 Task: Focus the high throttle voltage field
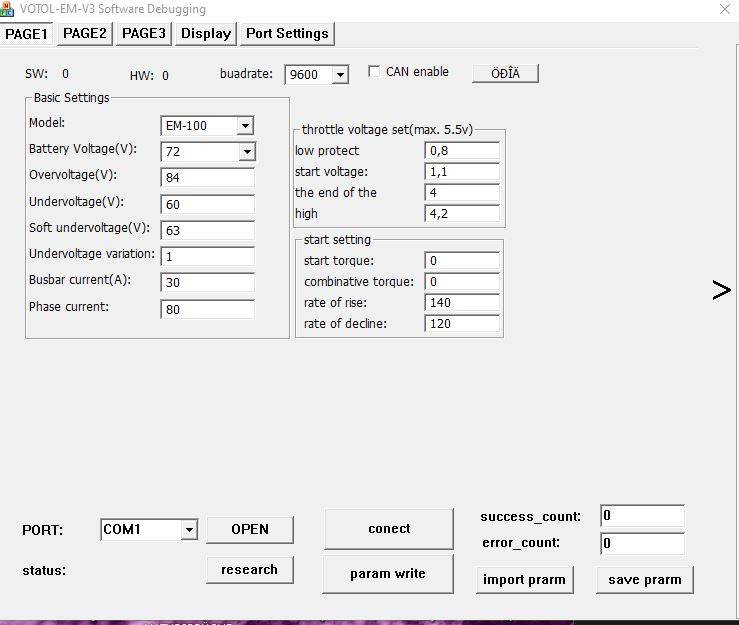[462, 214]
